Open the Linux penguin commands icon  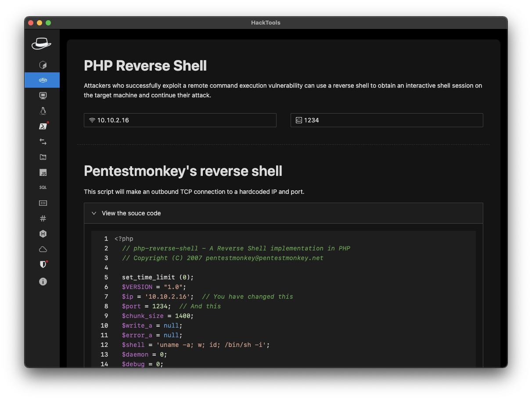pos(43,111)
